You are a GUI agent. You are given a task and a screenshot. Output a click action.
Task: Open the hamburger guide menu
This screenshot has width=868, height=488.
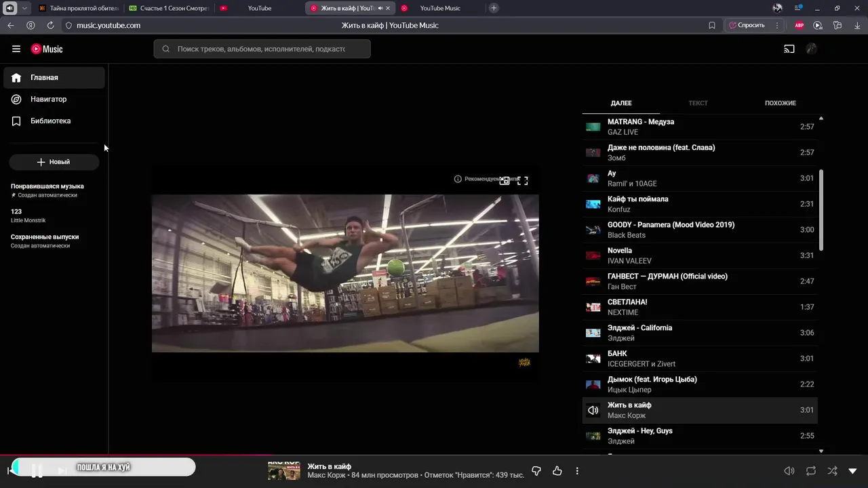point(16,49)
